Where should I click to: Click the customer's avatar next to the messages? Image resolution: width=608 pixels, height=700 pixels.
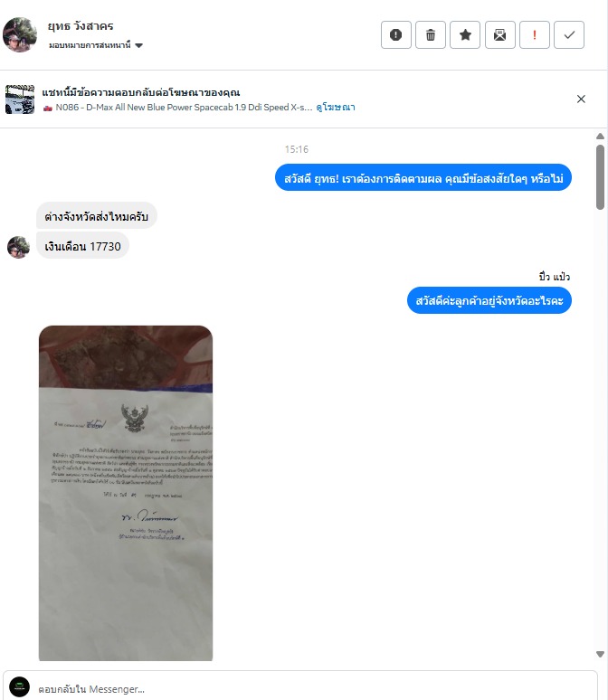click(18, 247)
